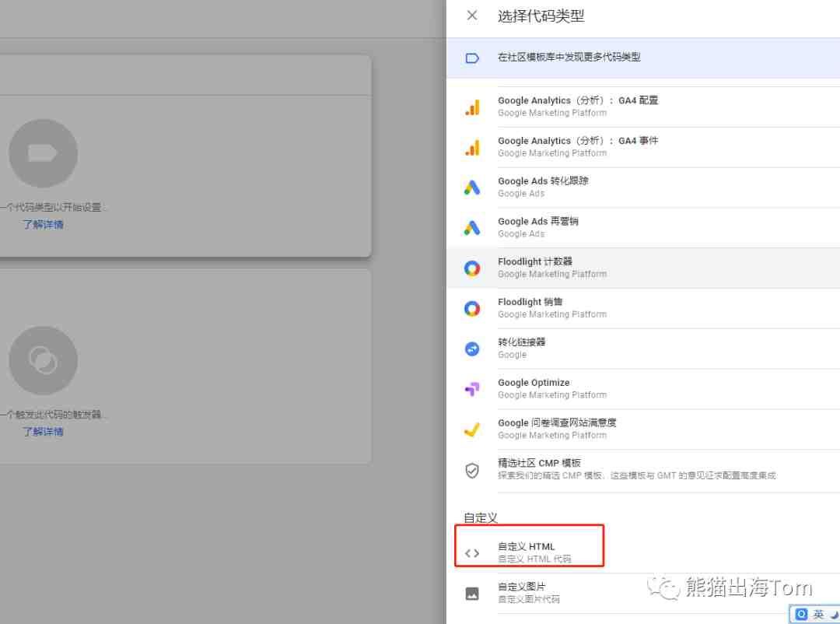Click the Floodlight 销售 ring icon
840x624 pixels.
pyautogui.click(x=472, y=309)
